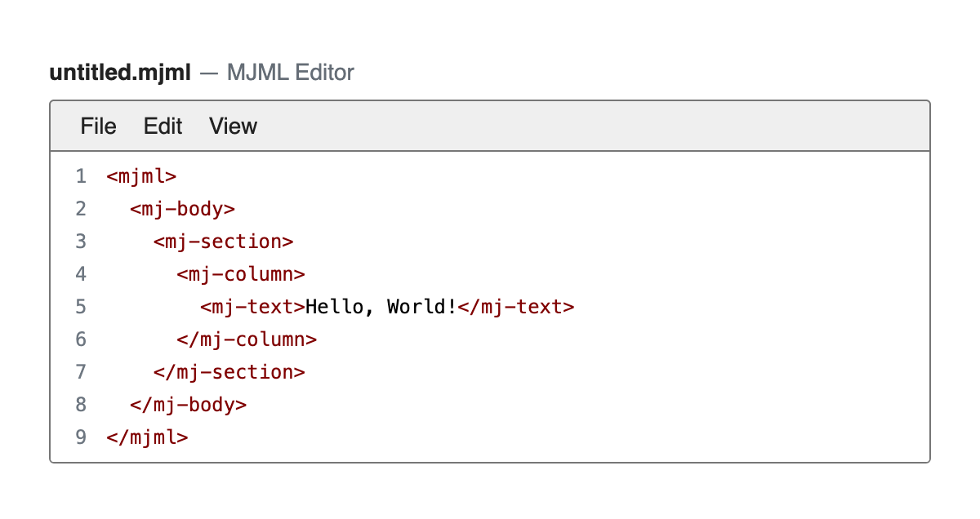Image resolution: width=980 pixels, height=519 pixels.
Task: Click the closing </mj-body> tag
Action: pos(188,405)
